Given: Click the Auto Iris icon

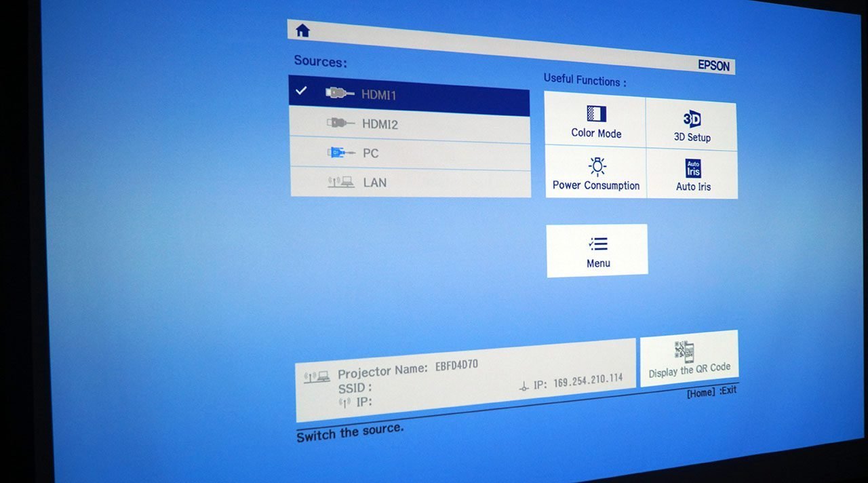Looking at the screenshot, I should (x=693, y=168).
